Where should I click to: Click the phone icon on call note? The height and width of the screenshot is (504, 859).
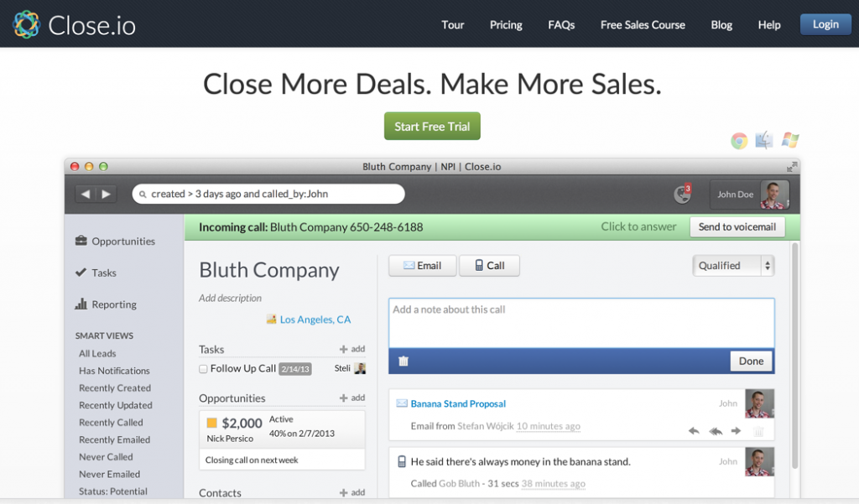[x=402, y=462]
